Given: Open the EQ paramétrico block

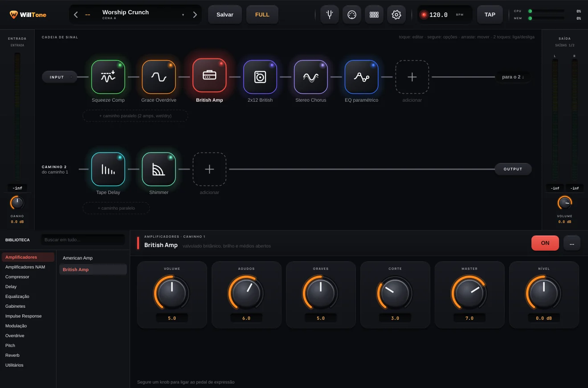Looking at the screenshot, I should click(x=361, y=77).
